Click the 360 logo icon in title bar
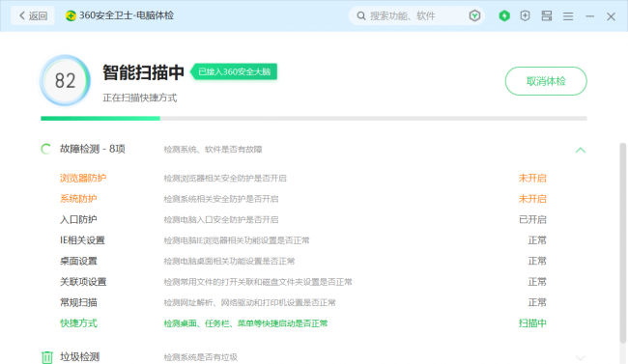 71,16
